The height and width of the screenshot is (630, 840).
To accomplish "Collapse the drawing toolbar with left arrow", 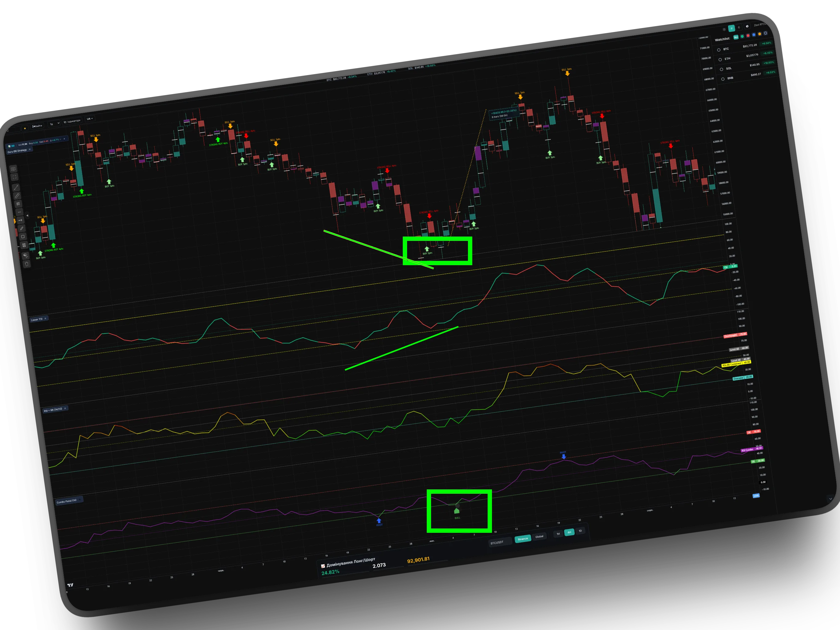I will click(x=27, y=216).
